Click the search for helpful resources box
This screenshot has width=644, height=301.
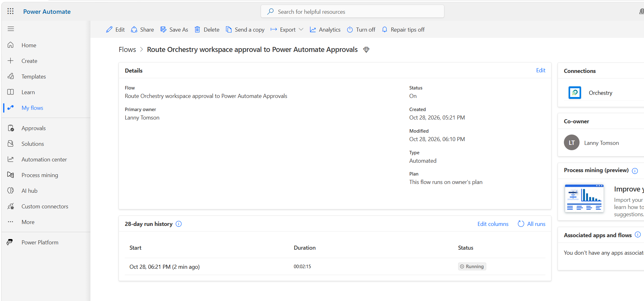coord(352,12)
